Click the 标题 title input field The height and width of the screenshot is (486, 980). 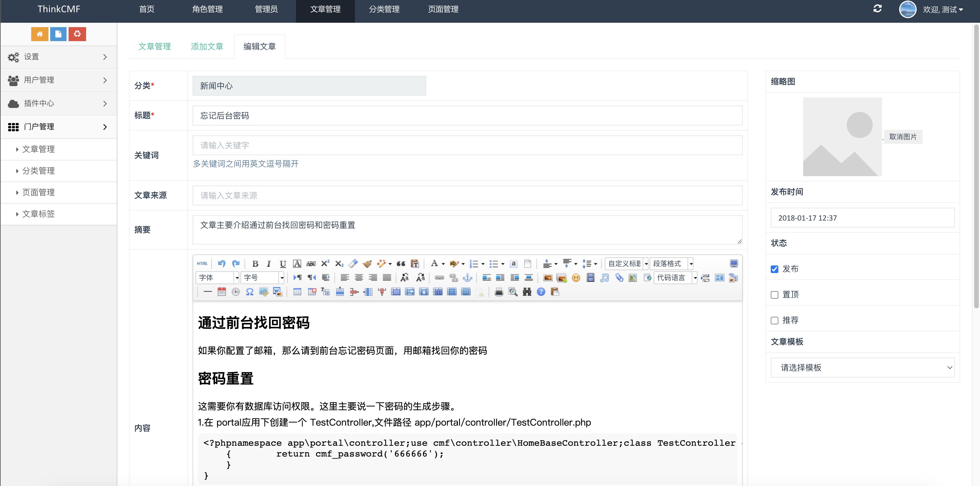point(467,116)
